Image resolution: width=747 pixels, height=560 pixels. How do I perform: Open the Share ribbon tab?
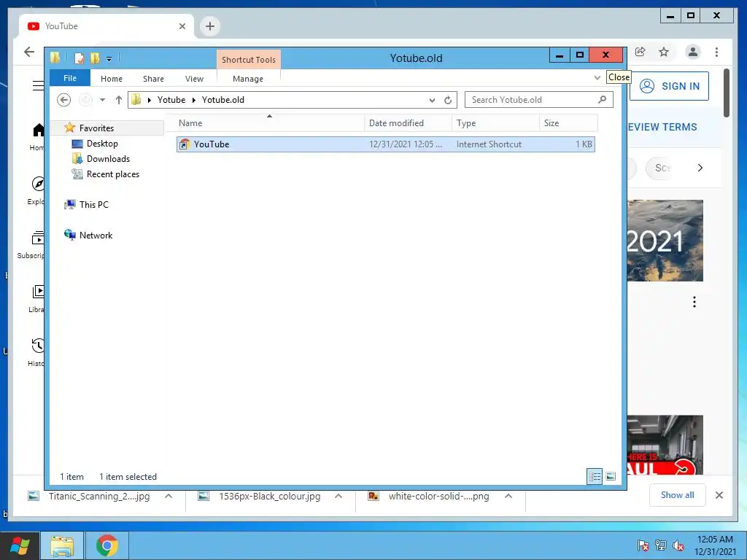[153, 79]
